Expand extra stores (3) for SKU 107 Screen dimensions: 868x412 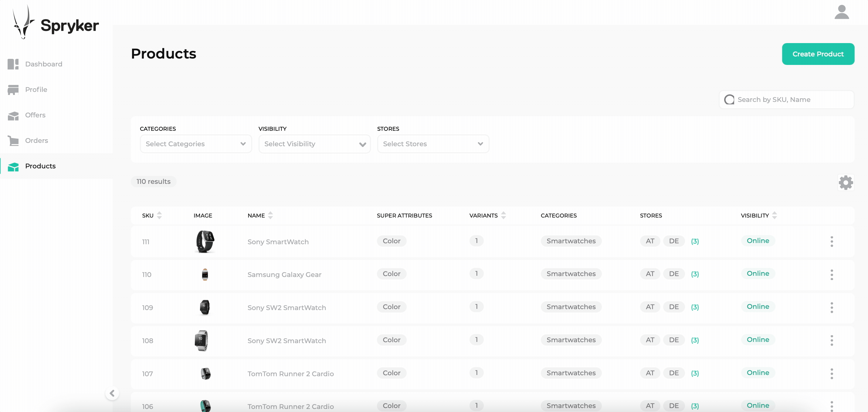tap(694, 373)
